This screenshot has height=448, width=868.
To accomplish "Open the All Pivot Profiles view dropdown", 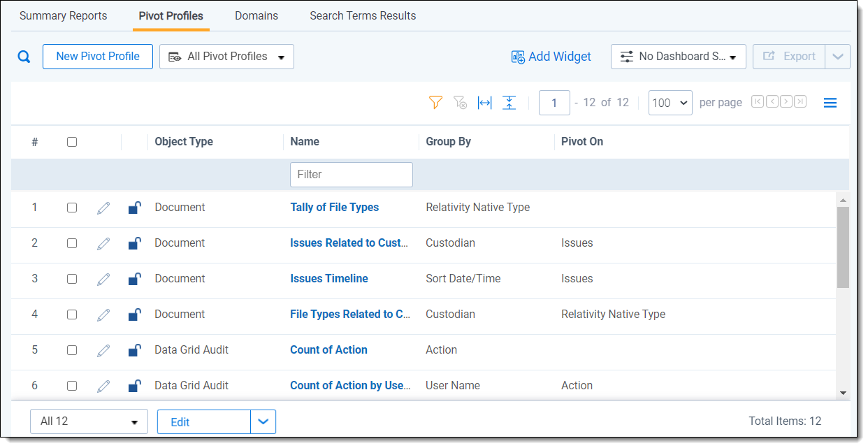I will 226,57.
